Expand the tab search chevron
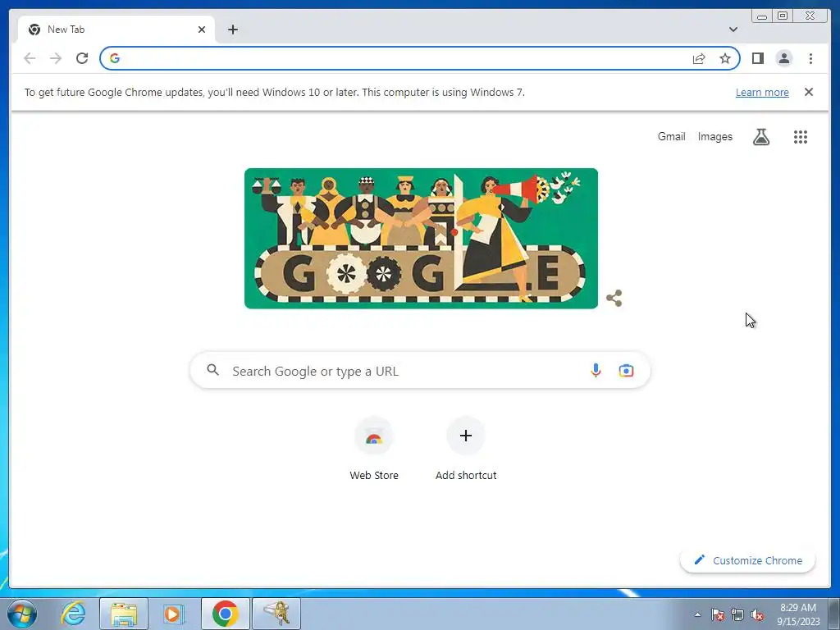Screen dimensions: 840x630 pyautogui.click(x=733, y=30)
